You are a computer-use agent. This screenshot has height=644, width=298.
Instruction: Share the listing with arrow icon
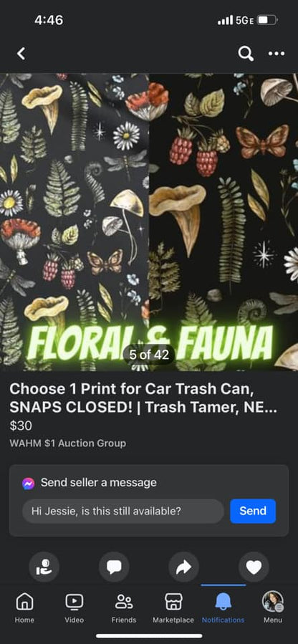click(183, 567)
